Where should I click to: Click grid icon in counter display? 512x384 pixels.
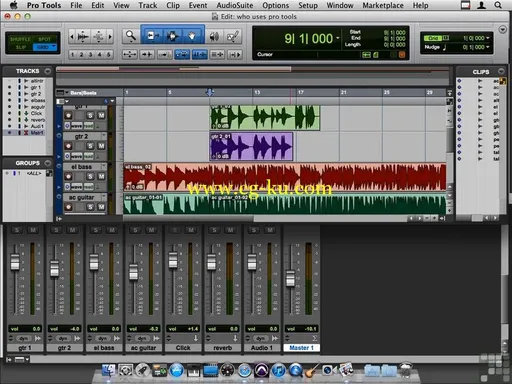click(x=366, y=55)
